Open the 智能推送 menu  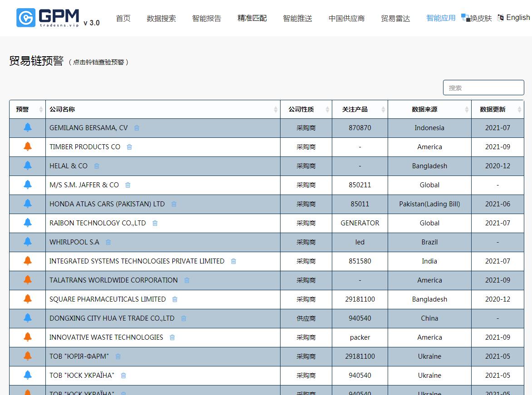pos(298,18)
